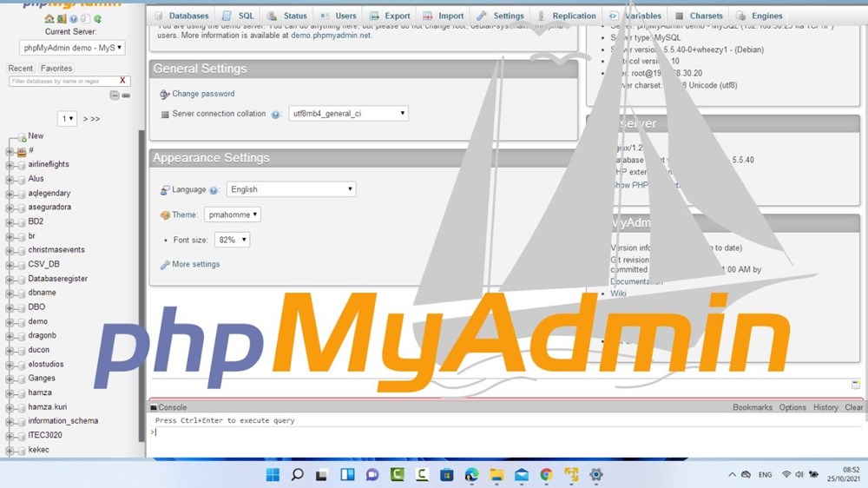Open the Charsets tab
Screen dimensions: 868x488
tap(699, 16)
